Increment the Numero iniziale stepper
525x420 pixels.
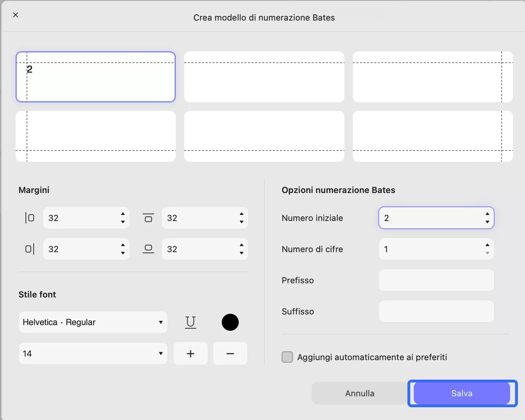pyautogui.click(x=487, y=214)
